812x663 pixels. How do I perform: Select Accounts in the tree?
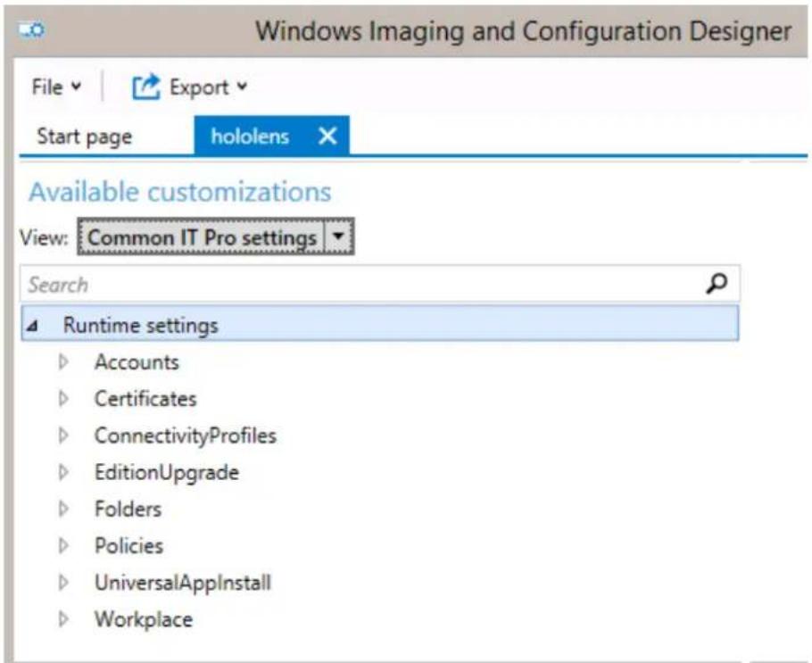(137, 362)
